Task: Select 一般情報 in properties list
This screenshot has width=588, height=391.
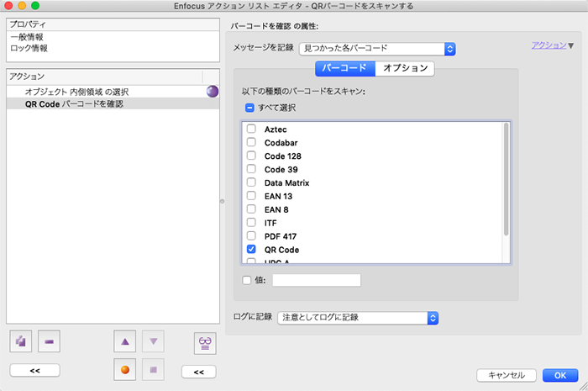Action: 27,37
